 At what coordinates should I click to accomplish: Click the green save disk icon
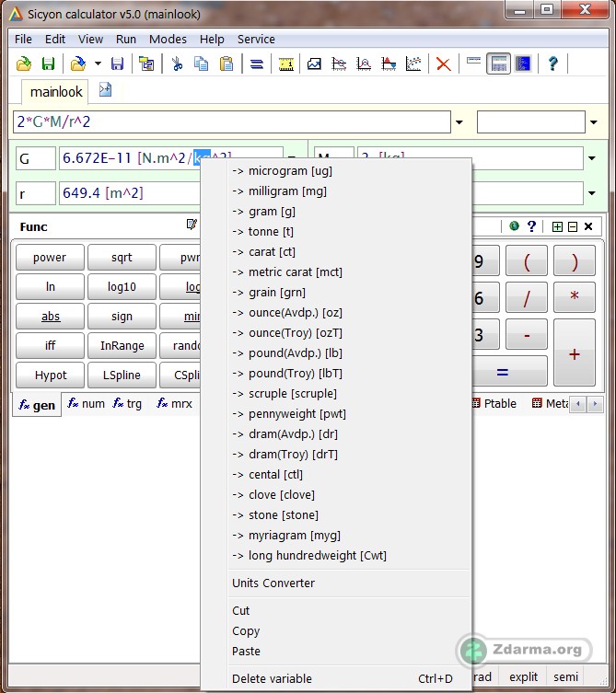(48, 64)
